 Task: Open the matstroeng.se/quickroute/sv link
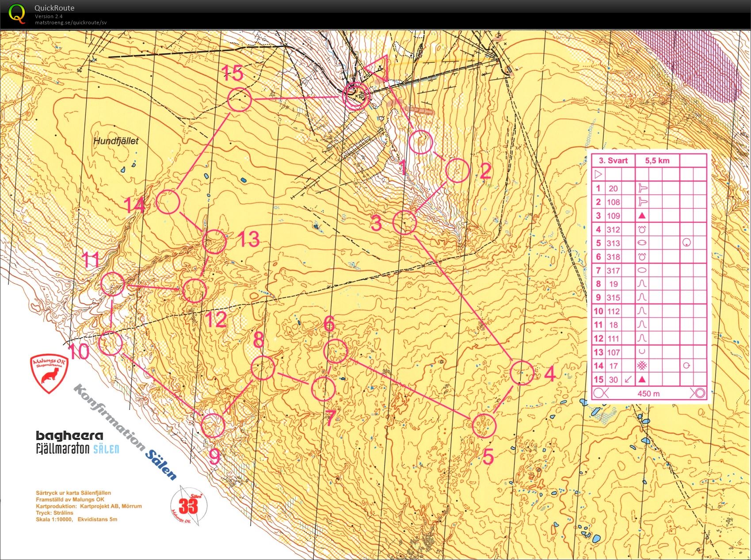pyautogui.click(x=71, y=23)
